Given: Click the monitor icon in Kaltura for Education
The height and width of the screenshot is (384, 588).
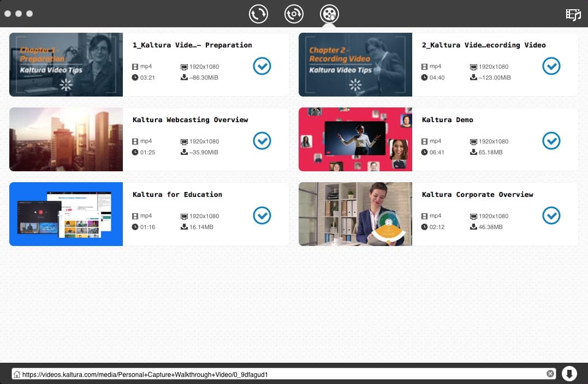Looking at the screenshot, I should [184, 217].
